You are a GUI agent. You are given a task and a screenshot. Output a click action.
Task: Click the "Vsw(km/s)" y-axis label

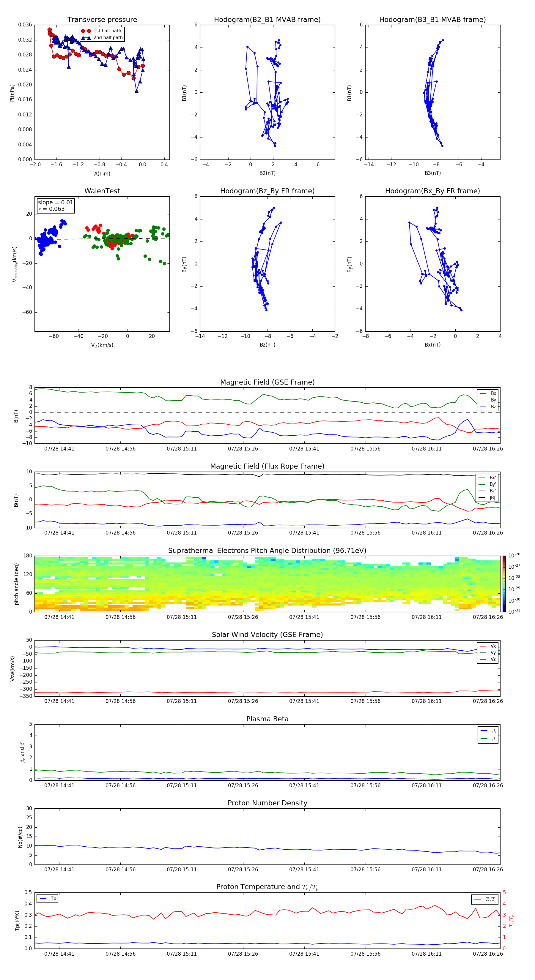[12, 668]
